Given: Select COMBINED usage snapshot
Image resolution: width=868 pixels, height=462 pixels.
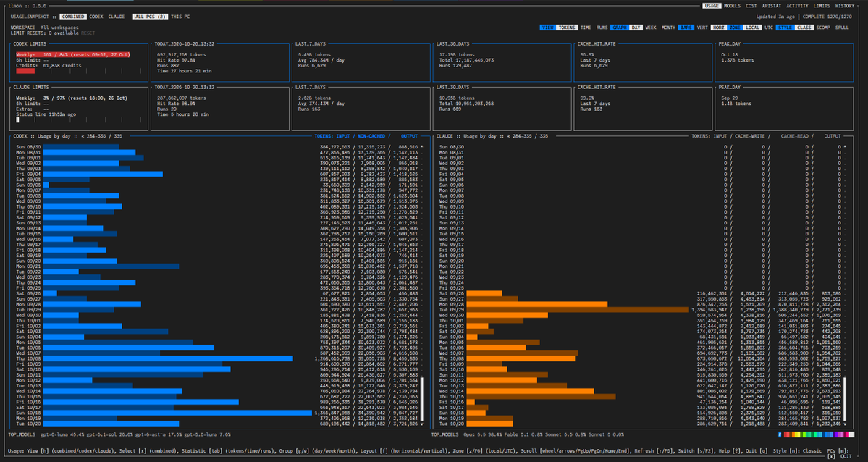Looking at the screenshot, I should [x=73, y=17].
